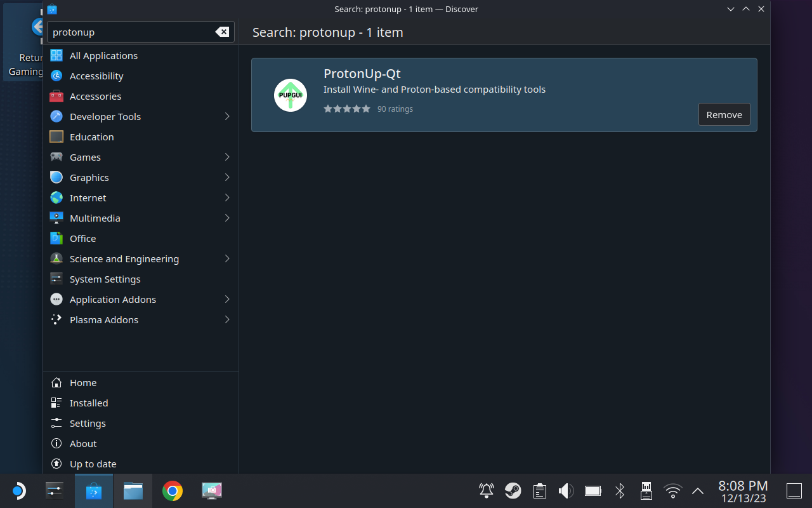812x508 pixels.
Task: Click the System Settings sliders icon
Action: [x=56, y=279]
